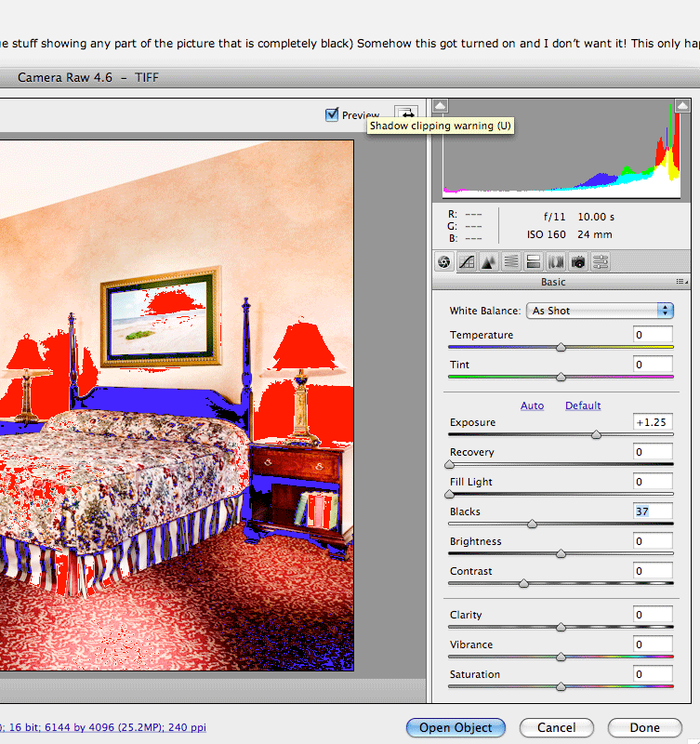The height and width of the screenshot is (744, 700).
Task: Uncheck the Preview checkbox
Action: coord(332,115)
